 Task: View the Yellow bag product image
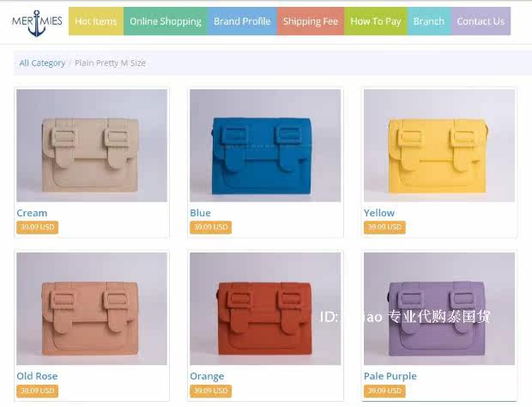point(439,146)
